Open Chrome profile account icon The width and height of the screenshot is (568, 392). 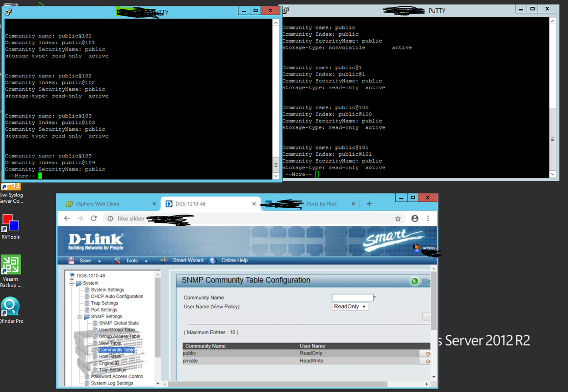tap(415, 218)
